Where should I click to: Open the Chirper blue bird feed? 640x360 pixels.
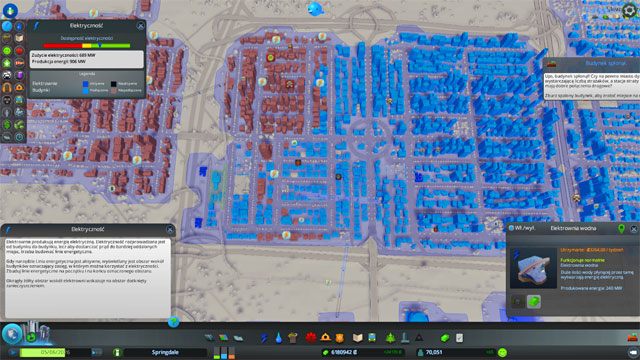pyautogui.click(x=315, y=8)
